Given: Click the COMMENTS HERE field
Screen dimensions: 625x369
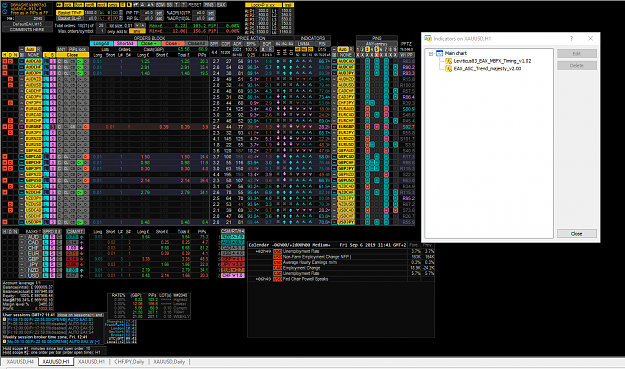Looking at the screenshot, I should coord(27,29).
